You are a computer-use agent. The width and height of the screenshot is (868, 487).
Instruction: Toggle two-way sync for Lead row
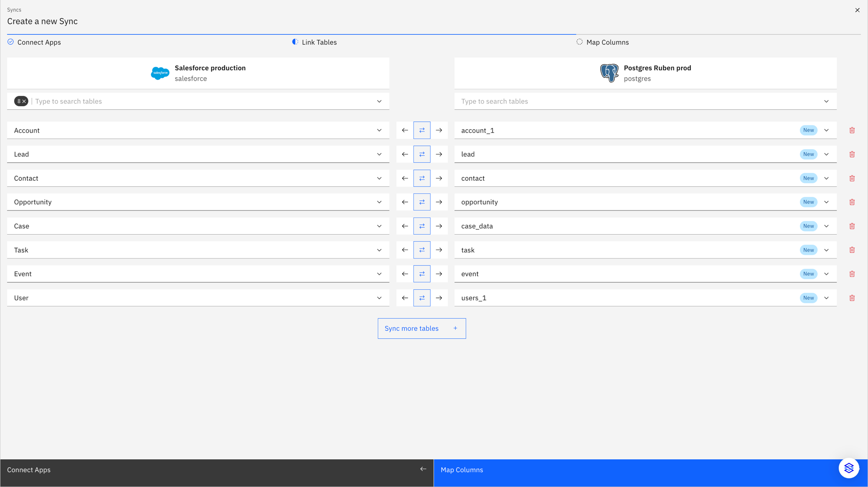(x=422, y=154)
